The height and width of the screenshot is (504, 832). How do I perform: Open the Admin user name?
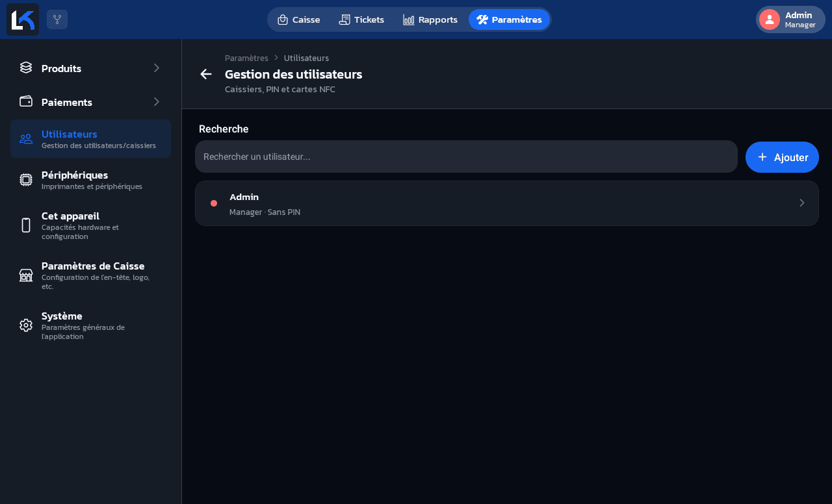244,197
